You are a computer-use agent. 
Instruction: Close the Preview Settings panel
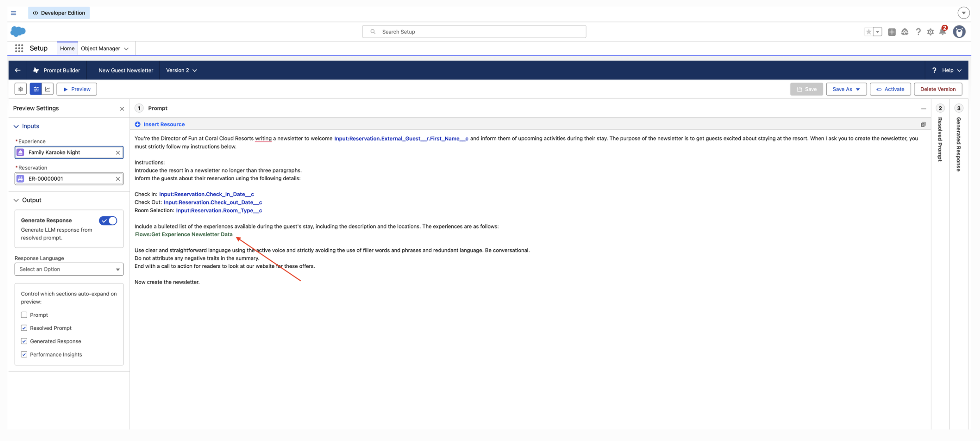click(x=122, y=109)
